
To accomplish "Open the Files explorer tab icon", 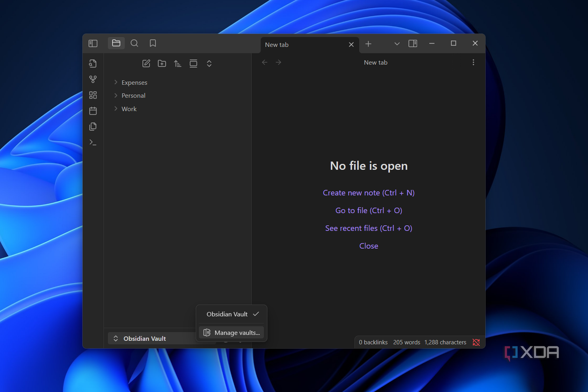I will [116, 43].
